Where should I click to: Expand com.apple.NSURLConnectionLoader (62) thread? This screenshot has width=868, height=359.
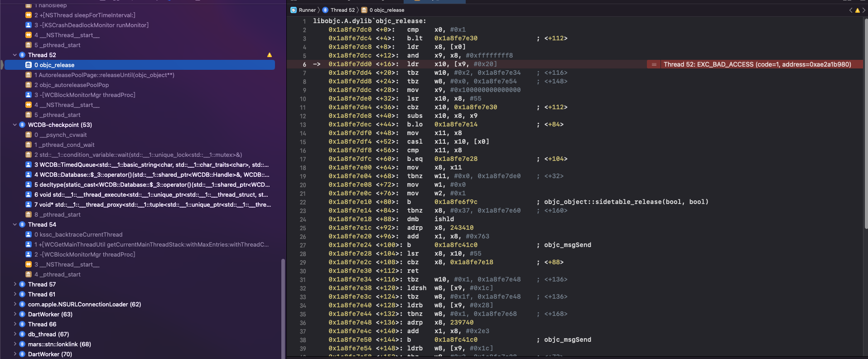pyautogui.click(x=14, y=304)
